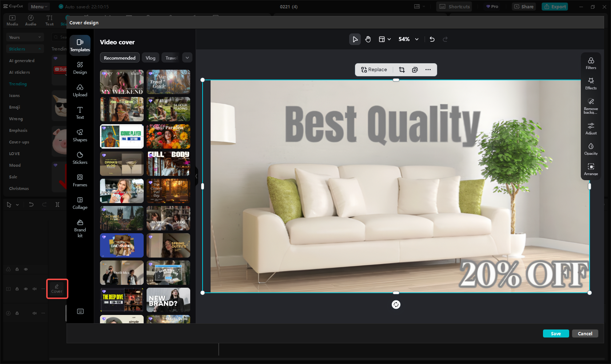Choose the FULL BODY cover template

pyautogui.click(x=168, y=164)
